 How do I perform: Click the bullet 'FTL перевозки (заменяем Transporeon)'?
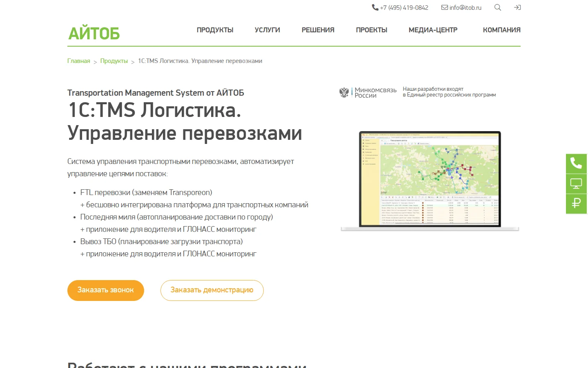[x=146, y=192]
